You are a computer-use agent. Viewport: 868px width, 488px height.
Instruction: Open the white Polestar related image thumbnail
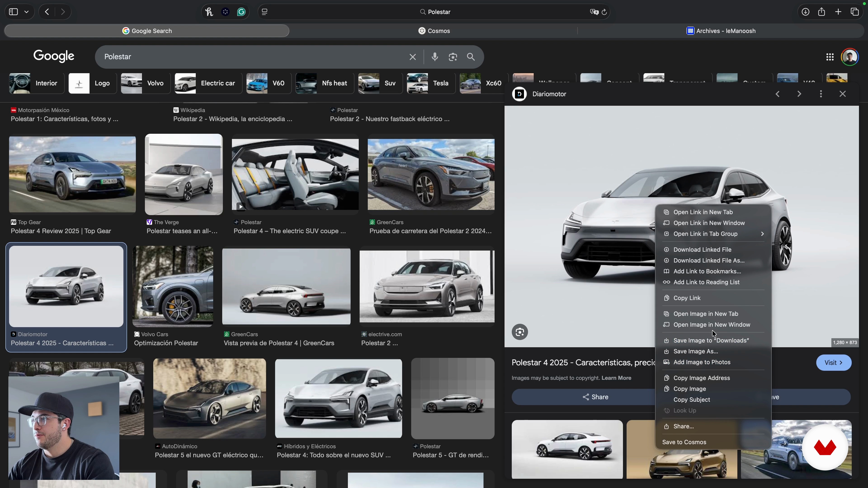point(567,449)
